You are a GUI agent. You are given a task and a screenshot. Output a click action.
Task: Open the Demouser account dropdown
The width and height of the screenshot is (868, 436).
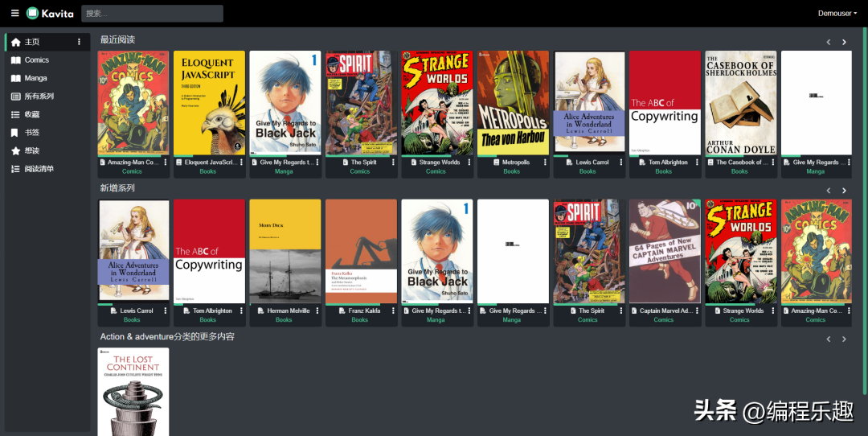[x=837, y=14]
